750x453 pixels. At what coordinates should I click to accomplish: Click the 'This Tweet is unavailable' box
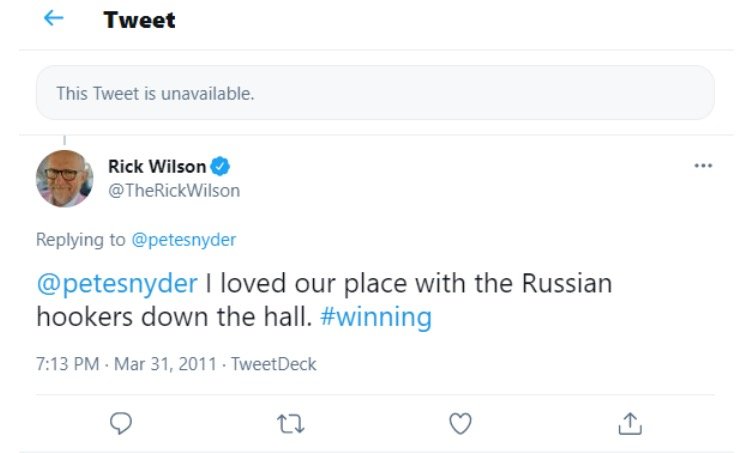click(x=375, y=94)
